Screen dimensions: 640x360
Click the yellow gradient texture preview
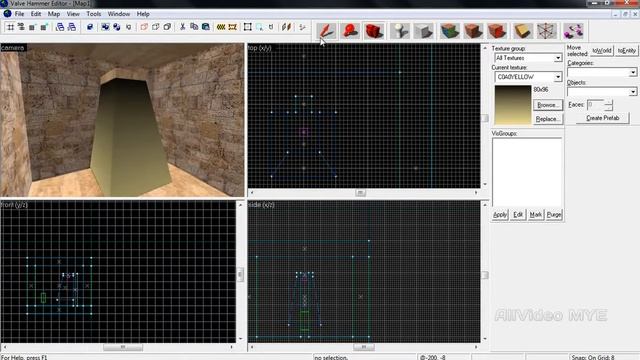pos(513,105)
